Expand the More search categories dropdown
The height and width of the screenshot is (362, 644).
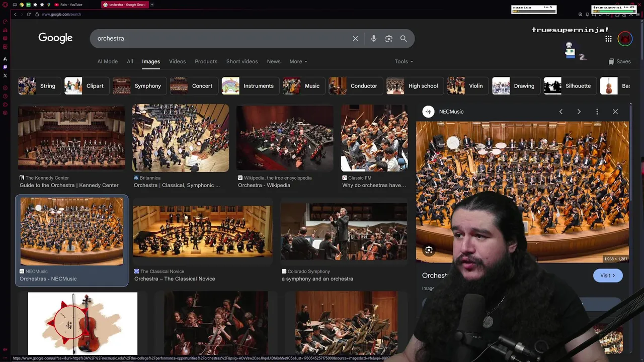pos(298,61)
